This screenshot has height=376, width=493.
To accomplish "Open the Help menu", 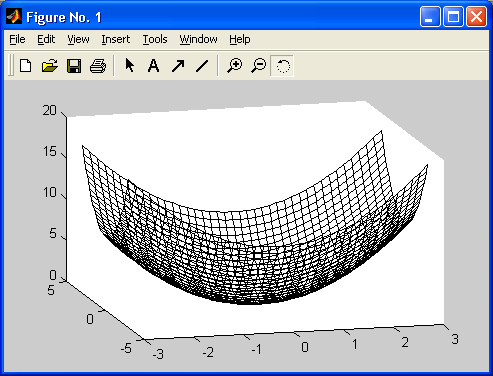I will coord(240,39).
